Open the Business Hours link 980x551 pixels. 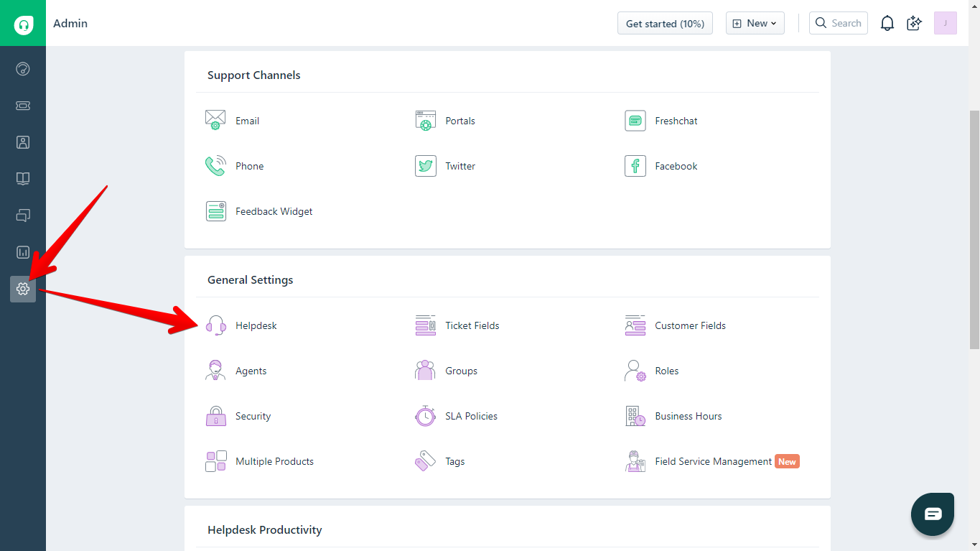coord(689,416)
